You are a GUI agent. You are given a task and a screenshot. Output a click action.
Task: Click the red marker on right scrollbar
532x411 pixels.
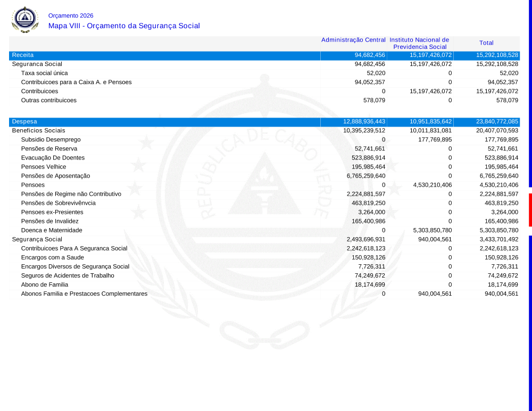530,210
